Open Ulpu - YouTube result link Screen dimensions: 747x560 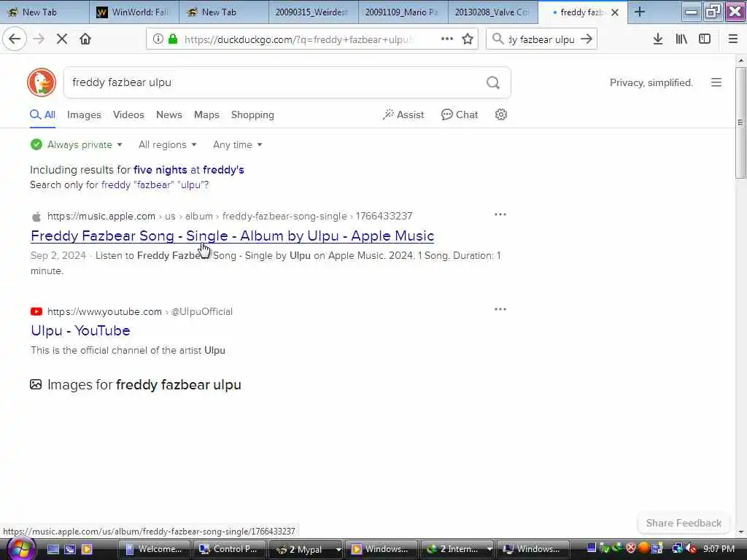tap(80, 330)
